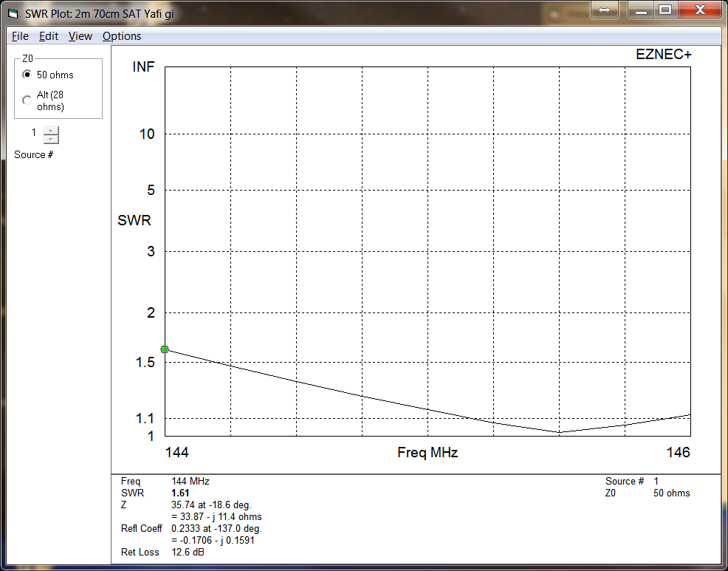Click the EZNEC+ label in the plot
Screen dimensions: 728x571
tap(663, 54)
